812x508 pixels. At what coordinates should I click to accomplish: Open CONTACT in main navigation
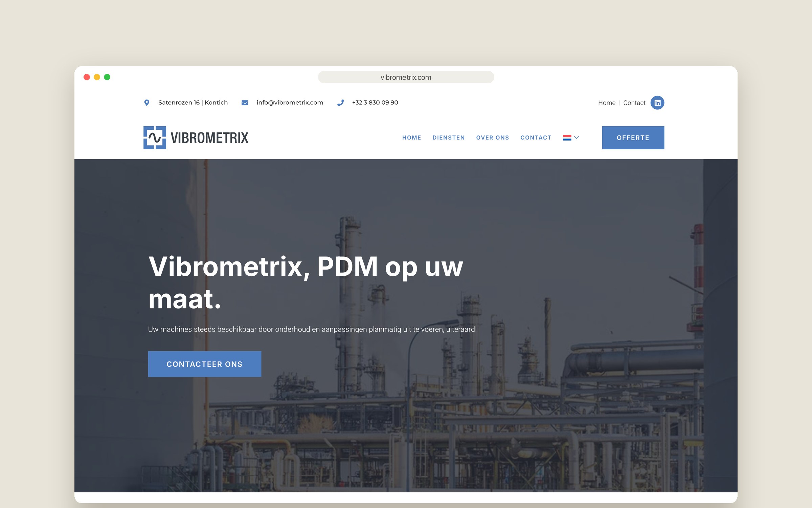pyautogui.click(x=536, y=137)
